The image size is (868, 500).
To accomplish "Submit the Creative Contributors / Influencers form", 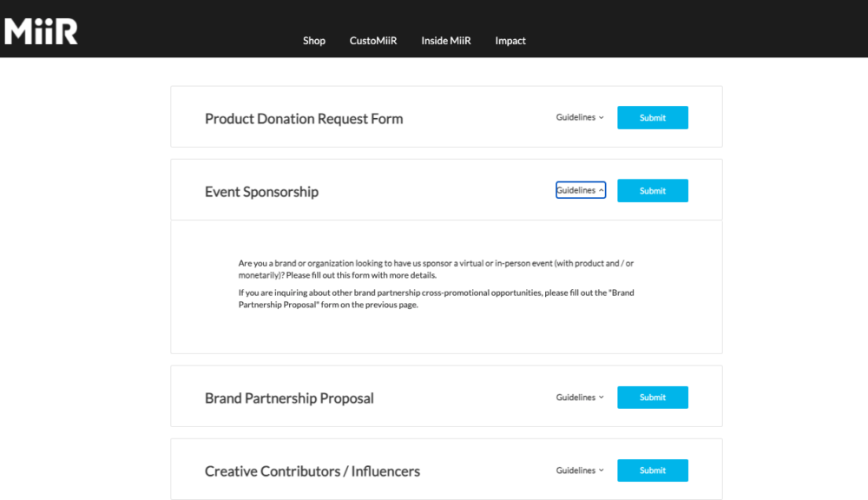I will click(653, 470).
